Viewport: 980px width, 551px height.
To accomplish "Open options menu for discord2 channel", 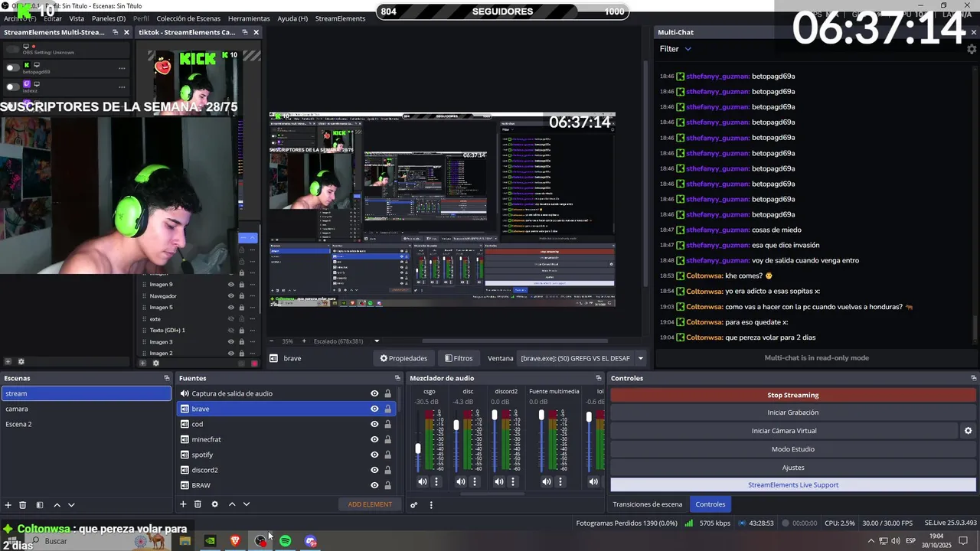I will [x=513, y=481].
